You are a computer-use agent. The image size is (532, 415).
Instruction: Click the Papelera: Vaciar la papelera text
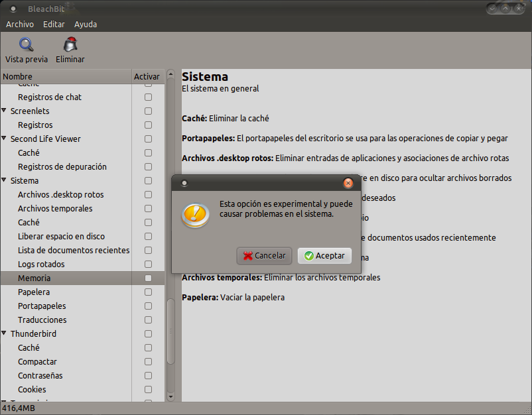pos(233,298)
